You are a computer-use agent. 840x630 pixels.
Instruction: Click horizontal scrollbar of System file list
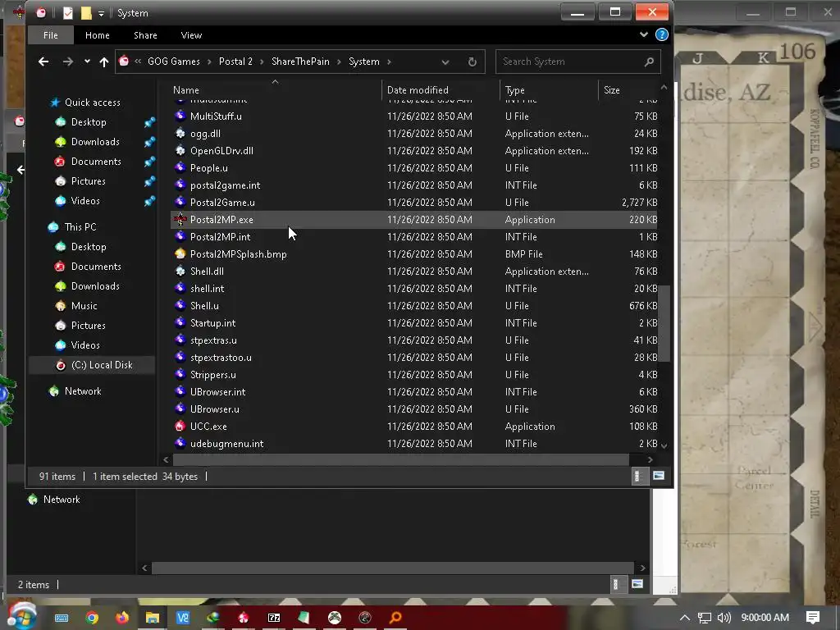pos(400,459)
